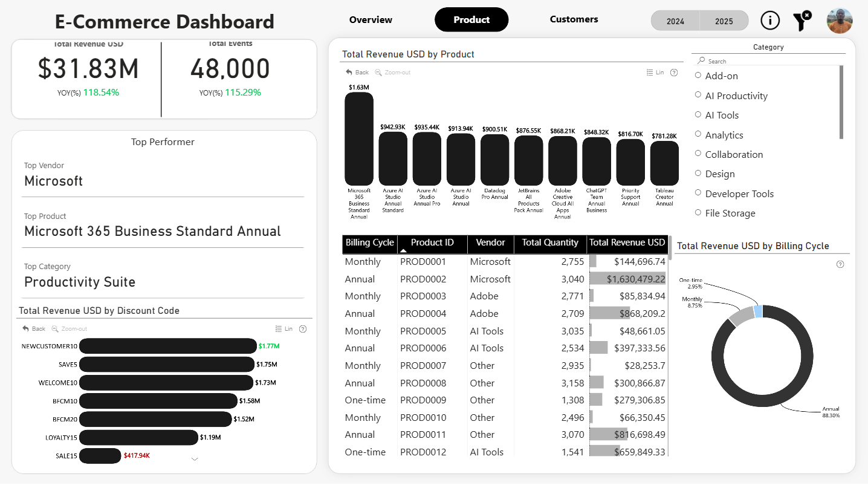This screenshot has width=868, height=488.
Task: Click the Top Vendor value Microsoft
Action: point(53,181)
